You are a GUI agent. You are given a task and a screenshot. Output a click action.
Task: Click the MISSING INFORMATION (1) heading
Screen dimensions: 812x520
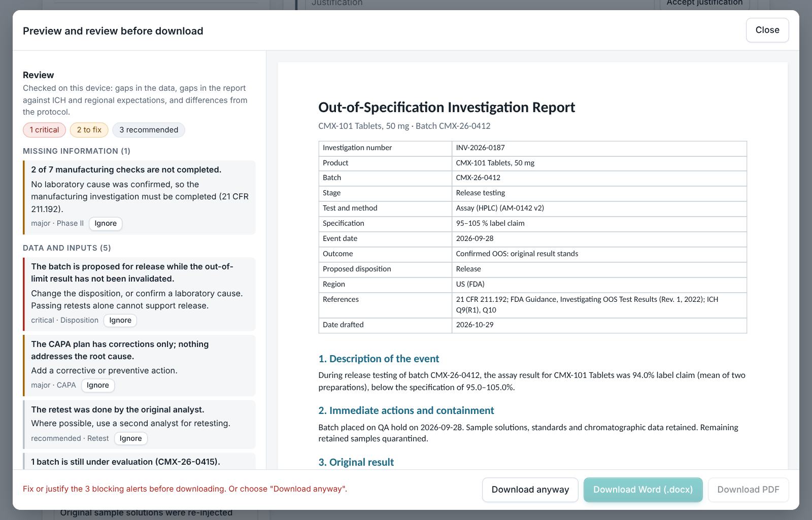pos(77,151)
